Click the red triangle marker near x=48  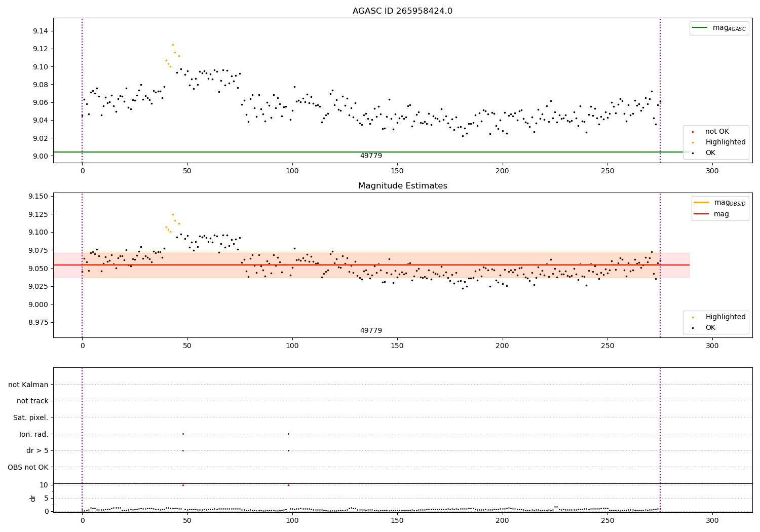[x=183, y=485]
